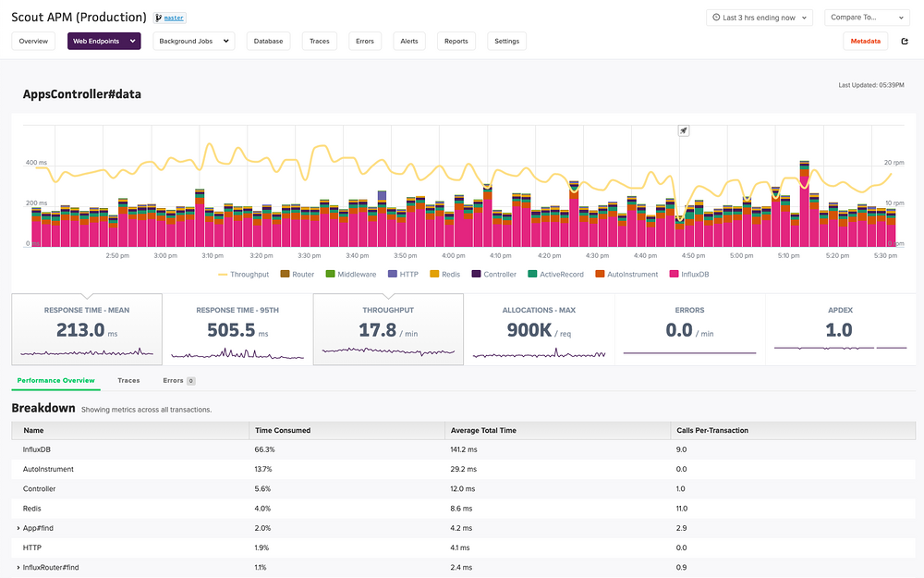Toggle Middleware series in chart legend
Viewport: 924px width, 578px height.
350,275
